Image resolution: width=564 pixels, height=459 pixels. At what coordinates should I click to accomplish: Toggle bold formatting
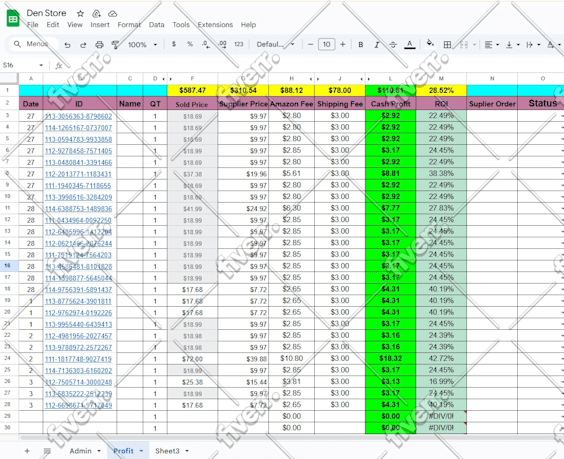(x=360, y=45)
